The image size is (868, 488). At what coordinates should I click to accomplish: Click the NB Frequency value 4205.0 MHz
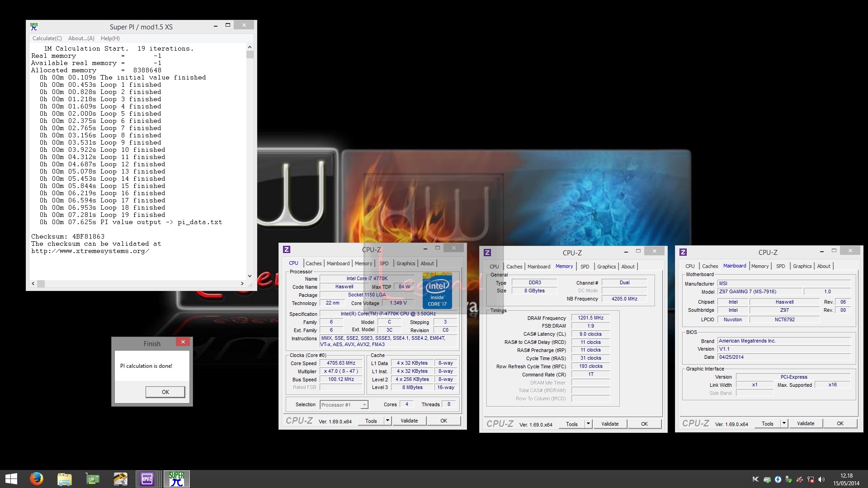tap(624, 299)
